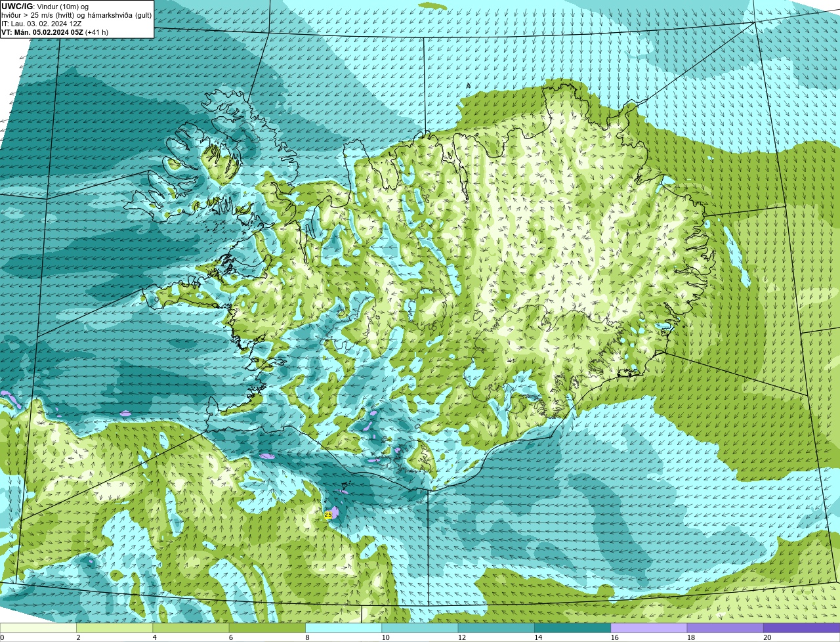This screenshot has height=642, width=840.
Task: Click the legend scale label '18'
Action: (690, 637)
